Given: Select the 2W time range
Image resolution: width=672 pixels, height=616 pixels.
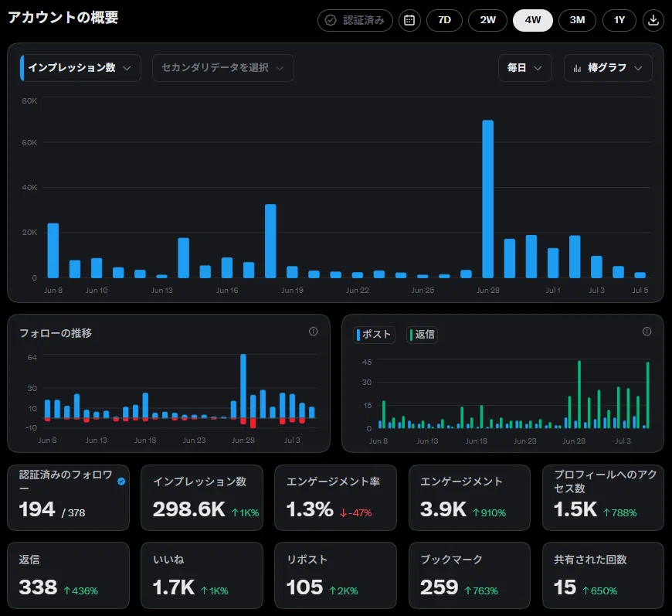Looking at the screenshot, I should tap(487, 20).
